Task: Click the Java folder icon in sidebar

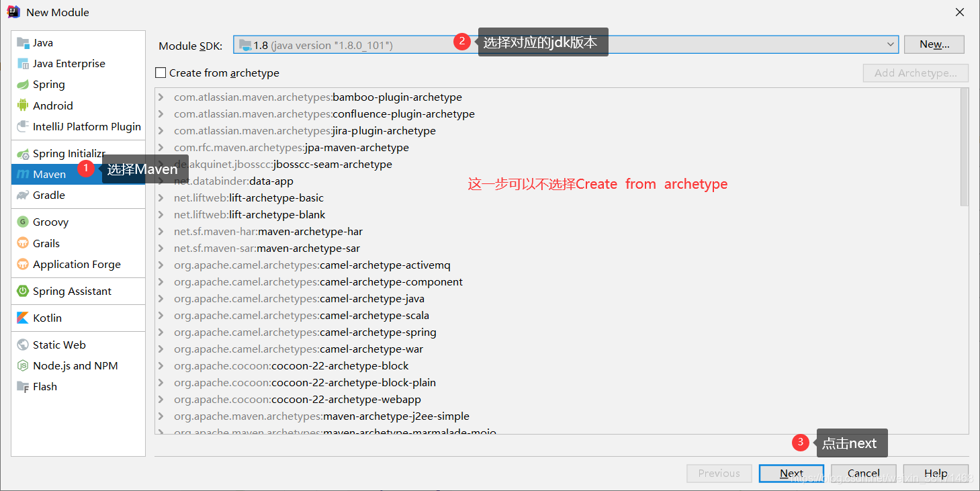Action: [x=23, y=42]
